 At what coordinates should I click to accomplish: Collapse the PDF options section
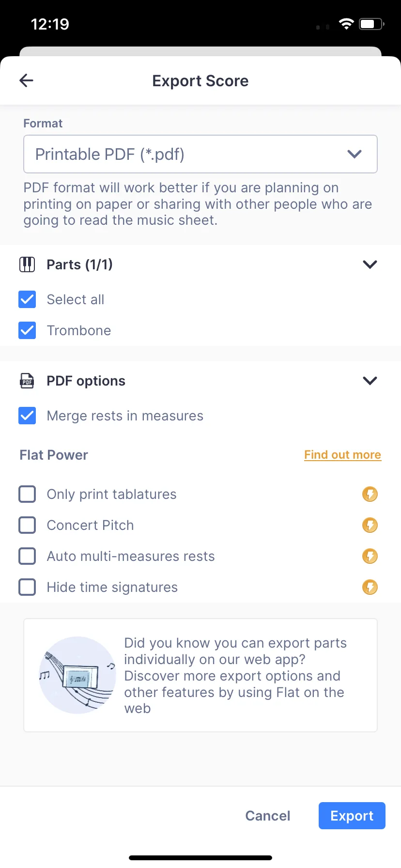[x=370, y=381]
